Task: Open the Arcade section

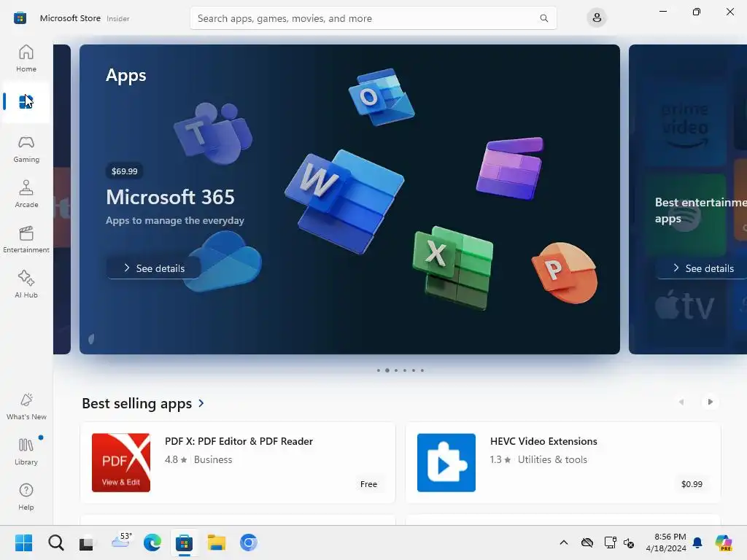Action: (26, 194)
